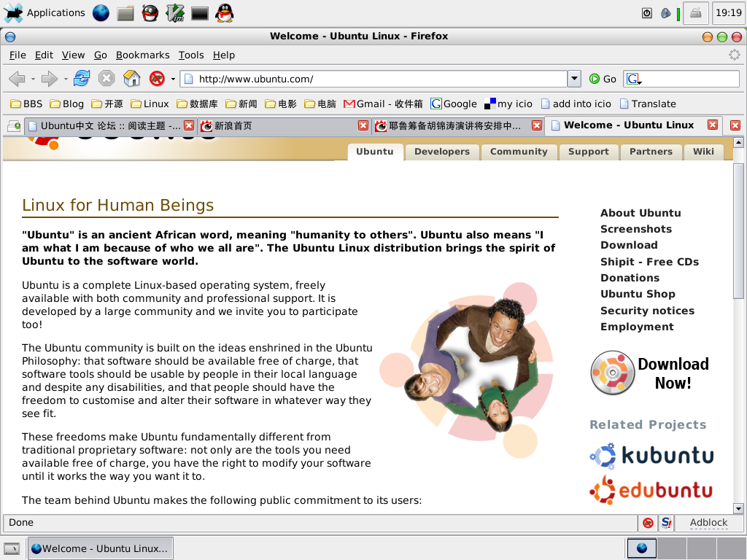Open the File menu
Image resolution: width=747 pixels, height=560 pixels.
pos(18,55)
